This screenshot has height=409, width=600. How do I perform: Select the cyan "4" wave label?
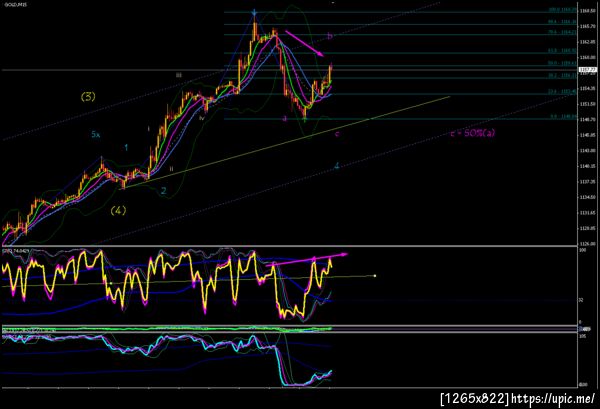(337, 166)
